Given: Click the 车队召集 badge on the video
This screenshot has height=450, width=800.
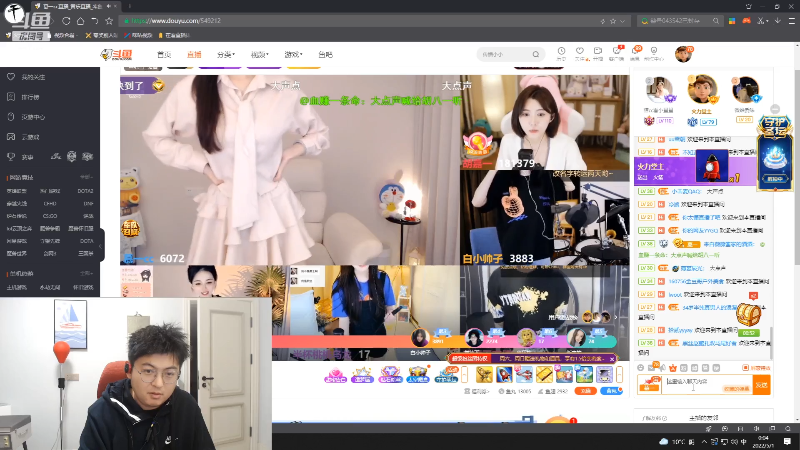Looking at the screenshot, I should coord(130,228).
